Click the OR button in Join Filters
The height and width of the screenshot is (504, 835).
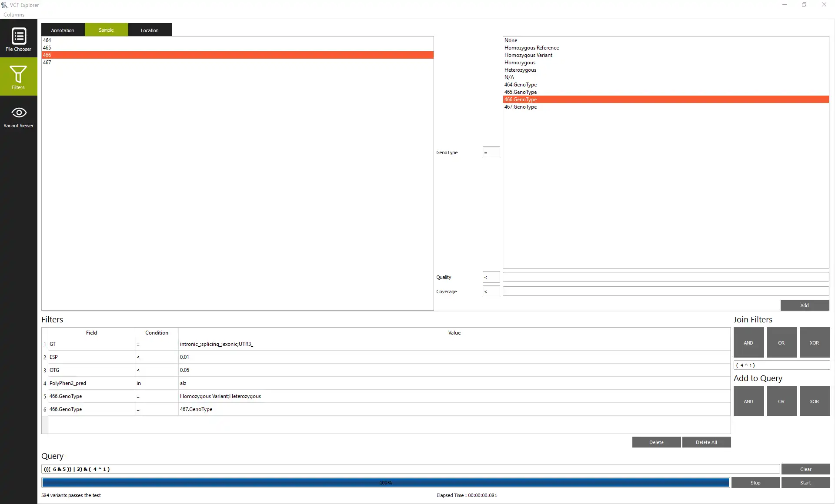tap(782, 342)
